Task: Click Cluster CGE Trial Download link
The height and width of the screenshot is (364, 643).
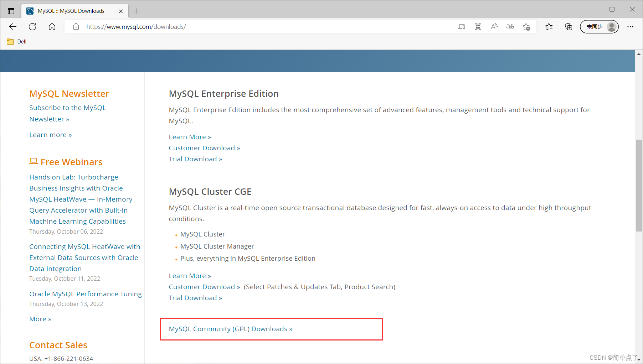Action: pos(196,298)
